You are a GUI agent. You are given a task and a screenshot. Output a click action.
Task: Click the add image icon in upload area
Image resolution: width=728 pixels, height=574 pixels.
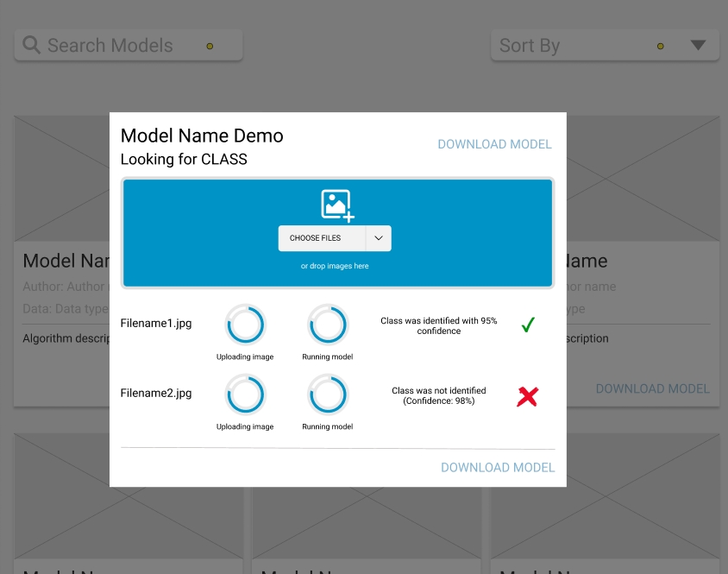337,205
